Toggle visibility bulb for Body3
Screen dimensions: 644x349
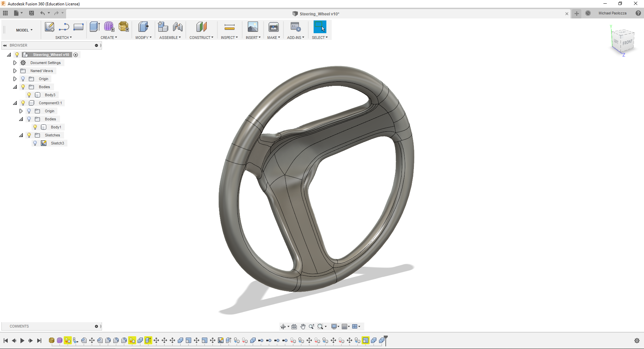point(29,95)
